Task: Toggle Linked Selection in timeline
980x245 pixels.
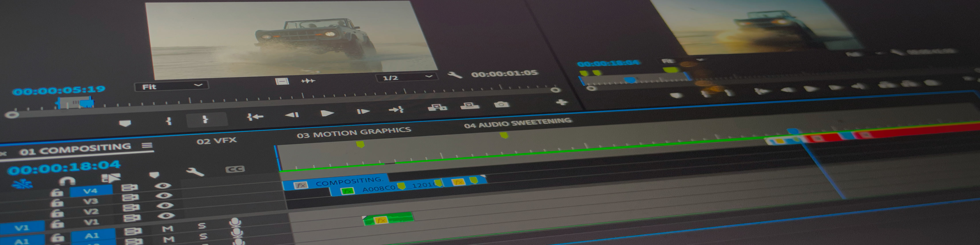Action: click(111, 178)
